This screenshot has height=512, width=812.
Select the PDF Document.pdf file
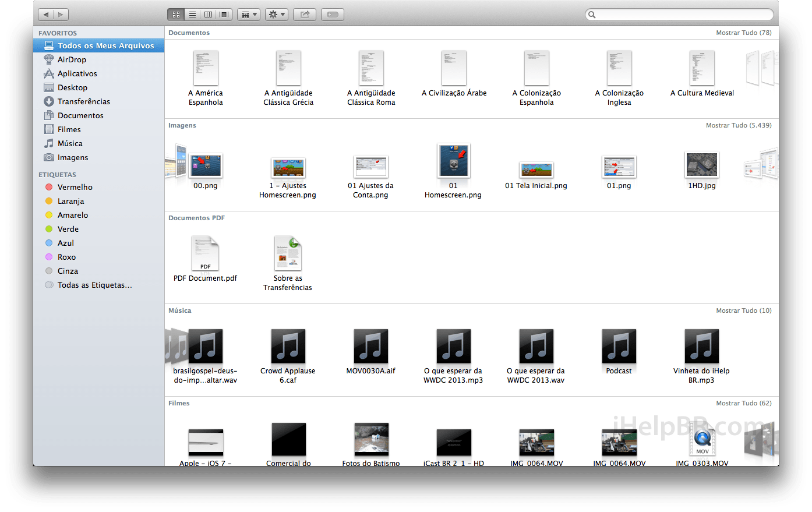point(206,259)
